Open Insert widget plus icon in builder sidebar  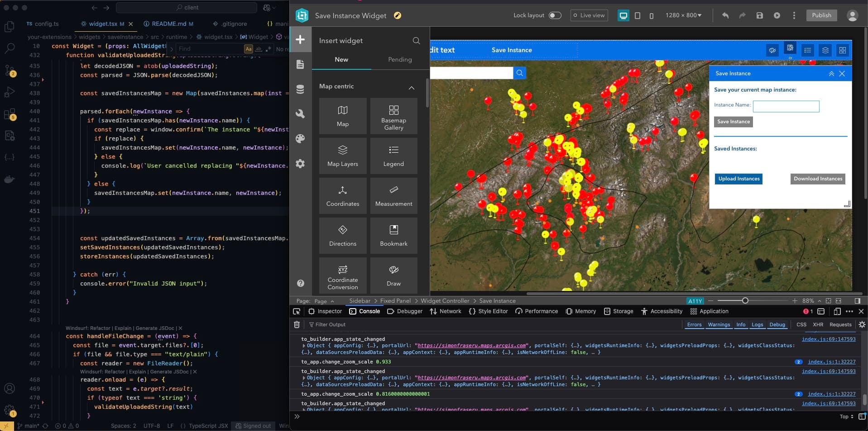pyautogui.click(x=300, y=39)
